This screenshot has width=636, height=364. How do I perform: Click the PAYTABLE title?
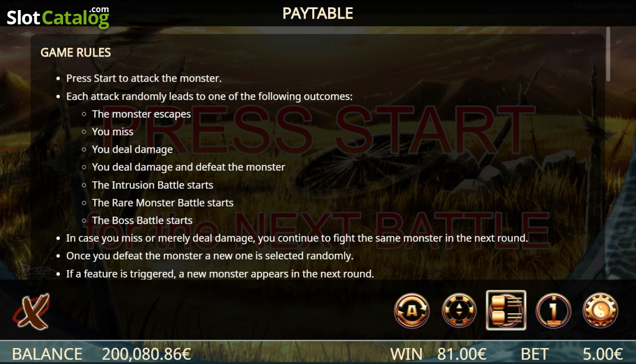[x=317, y=13]
